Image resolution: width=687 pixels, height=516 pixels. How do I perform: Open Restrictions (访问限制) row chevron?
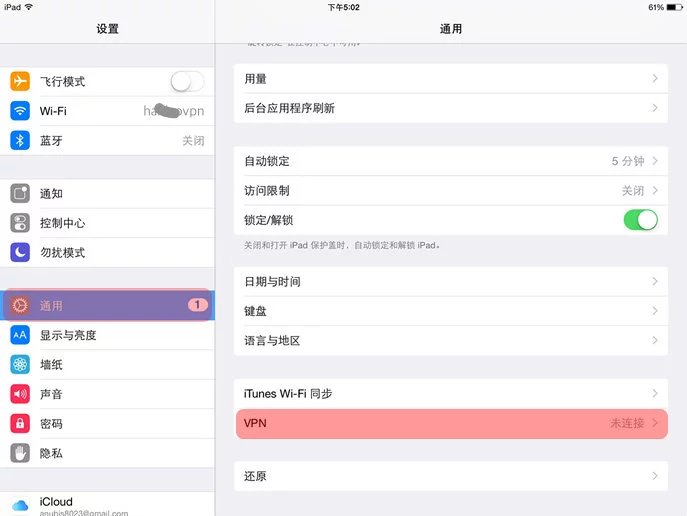655,190
